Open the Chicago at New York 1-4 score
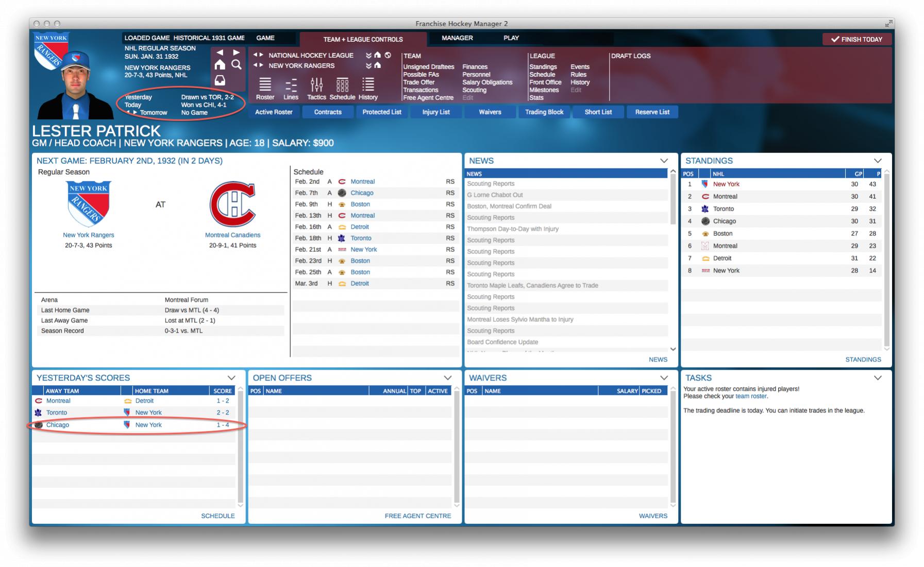924x567 pixels. coord(134,425)
